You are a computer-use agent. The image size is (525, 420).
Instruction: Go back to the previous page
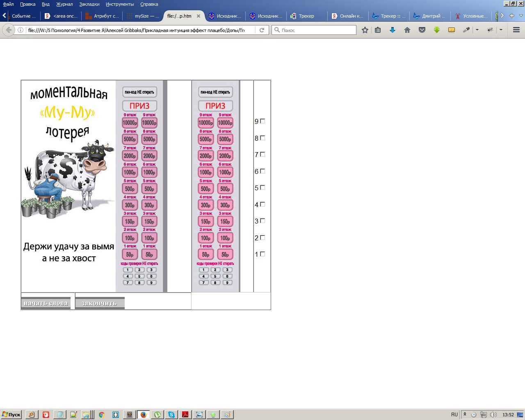click(9, 30)
